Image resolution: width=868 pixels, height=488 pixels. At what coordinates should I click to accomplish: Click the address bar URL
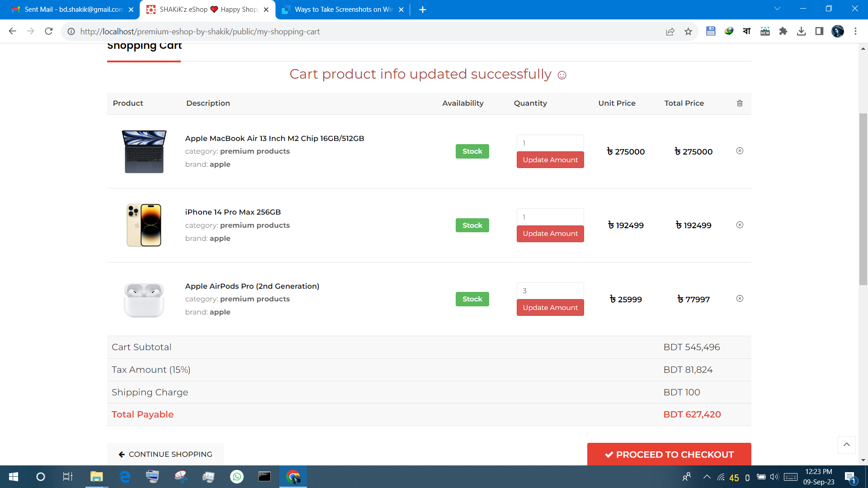point(200,32)
